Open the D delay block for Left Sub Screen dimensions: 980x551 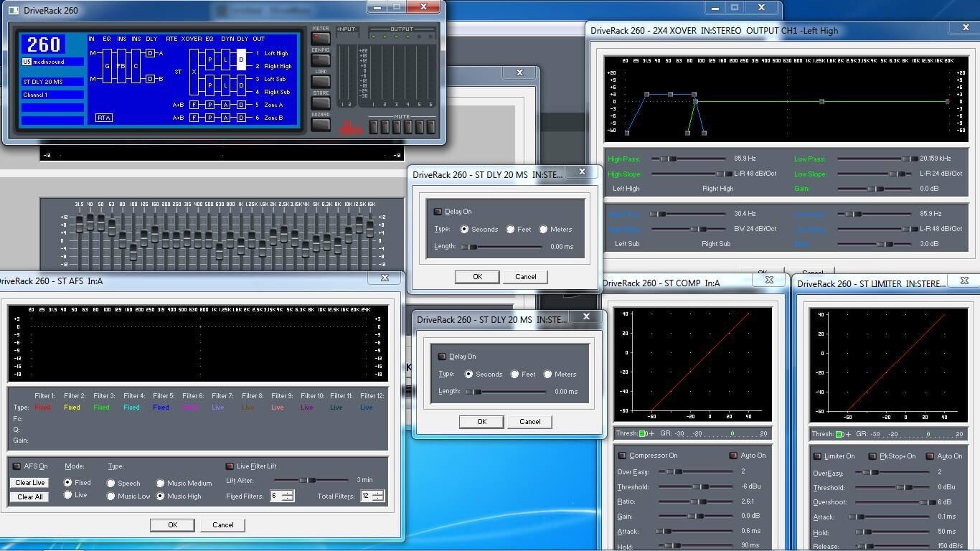tap(241, 85)
